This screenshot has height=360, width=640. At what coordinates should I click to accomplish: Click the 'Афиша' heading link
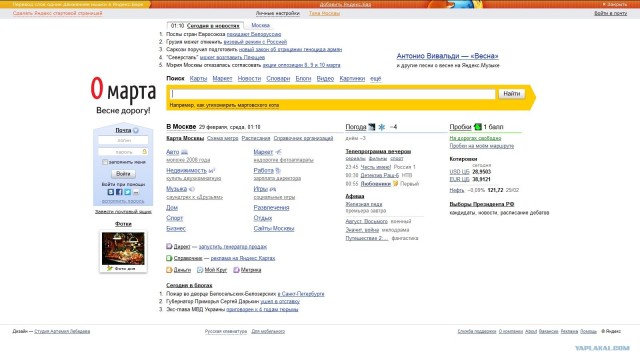[355, 196]
